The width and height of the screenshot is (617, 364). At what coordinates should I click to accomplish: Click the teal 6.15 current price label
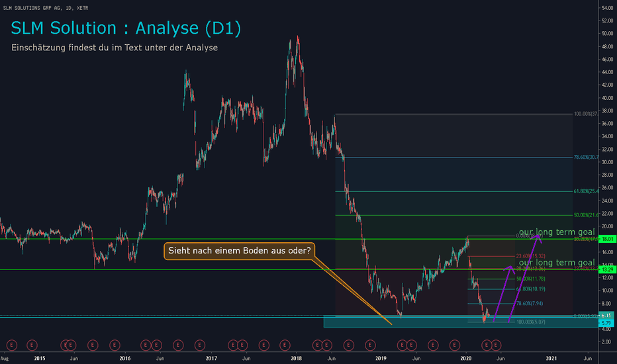(x=606, y=316)
